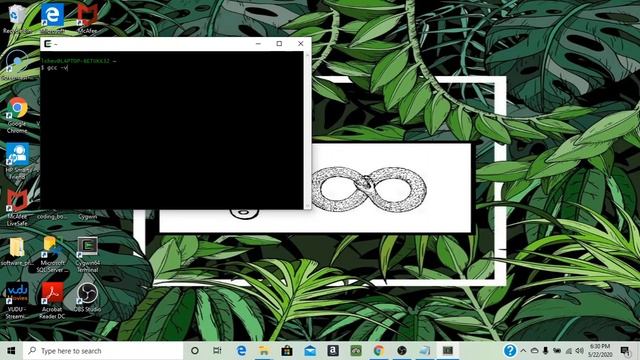
Task: Open File Explorer from the taskbar
Action: tap(264, 351)
